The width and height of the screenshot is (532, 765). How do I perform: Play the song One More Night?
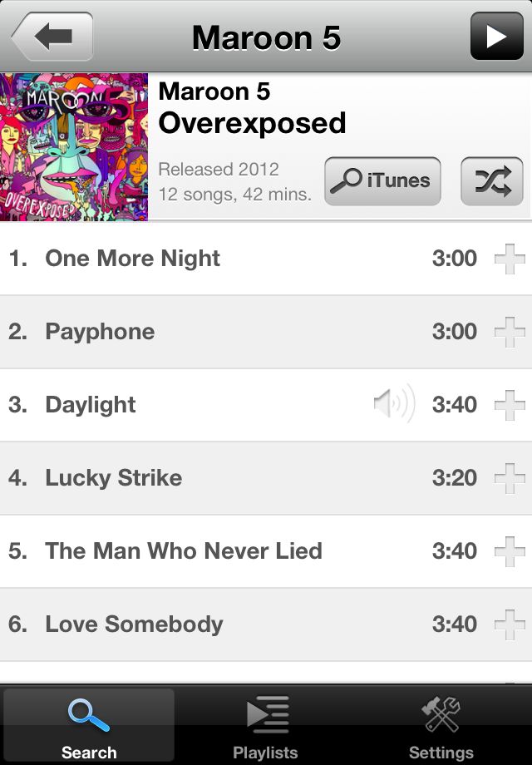tap(266, 259)
